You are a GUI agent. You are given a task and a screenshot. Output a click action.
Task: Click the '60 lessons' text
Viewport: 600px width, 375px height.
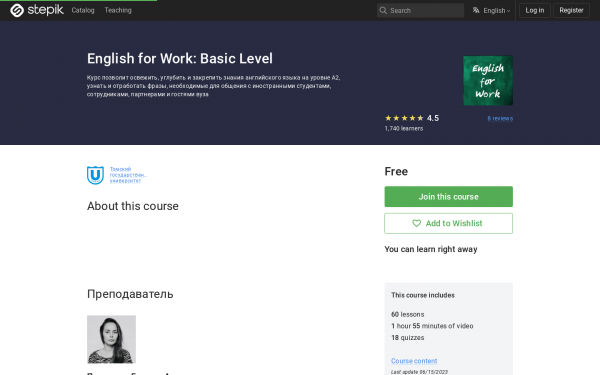tap(408, 315)
